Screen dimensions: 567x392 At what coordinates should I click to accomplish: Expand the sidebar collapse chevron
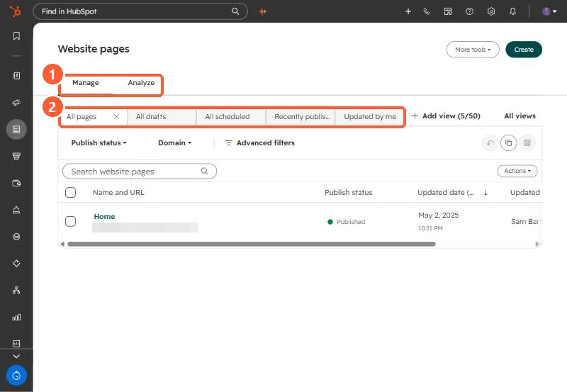(x=16, y=356)
